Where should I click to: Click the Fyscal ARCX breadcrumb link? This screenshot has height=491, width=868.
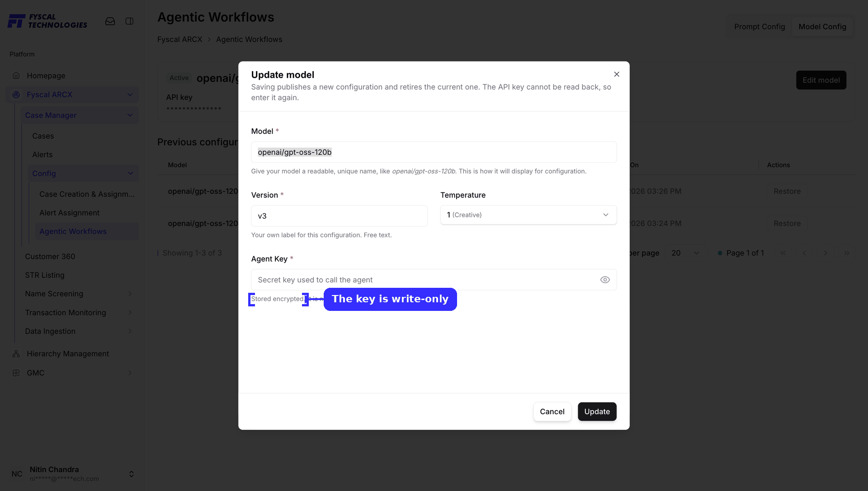coord(180,39)
